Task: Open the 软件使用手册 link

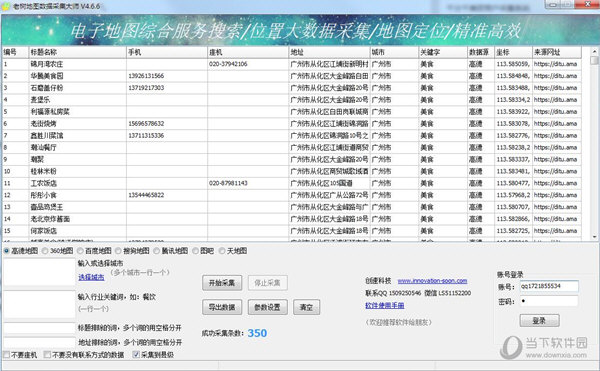Action: click(x=385, y=305)
